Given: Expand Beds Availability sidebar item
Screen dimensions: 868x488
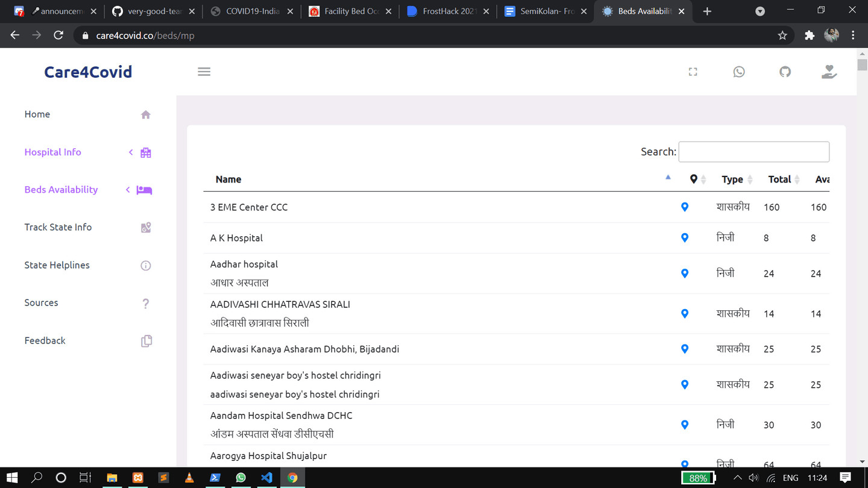Looking at the screenshot, I should pyautogui.click(x=88, y=190).
